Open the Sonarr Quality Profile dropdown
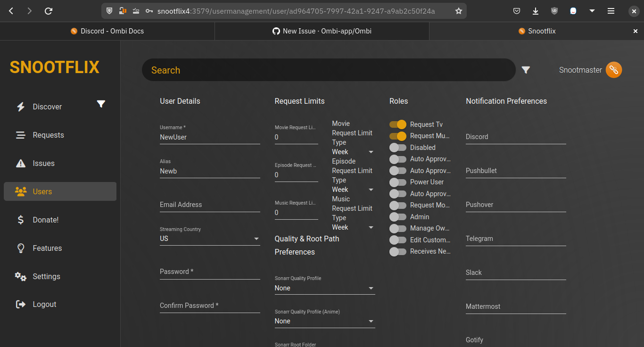Image resolution: width=644 pixels, height=347 pixels. point(325,288)
